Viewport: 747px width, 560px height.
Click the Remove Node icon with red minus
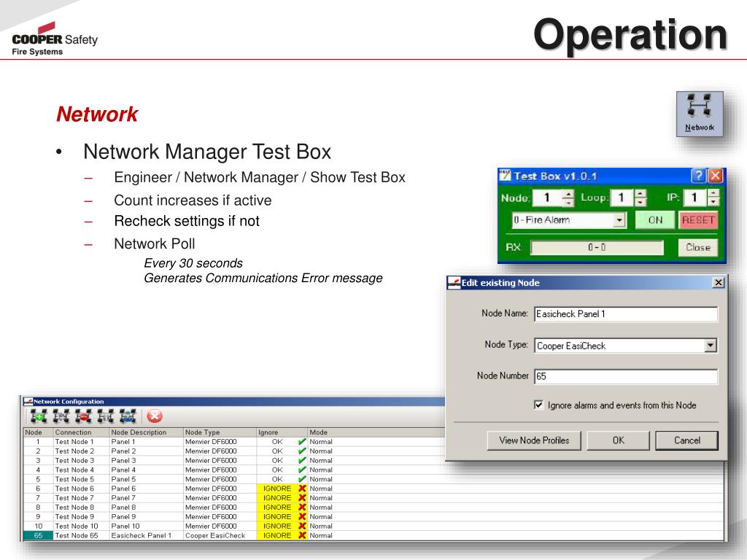tap(83, 416)
